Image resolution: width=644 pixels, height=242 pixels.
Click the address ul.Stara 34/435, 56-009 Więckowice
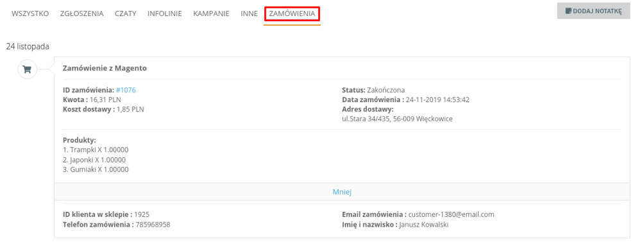coord(397,119)
